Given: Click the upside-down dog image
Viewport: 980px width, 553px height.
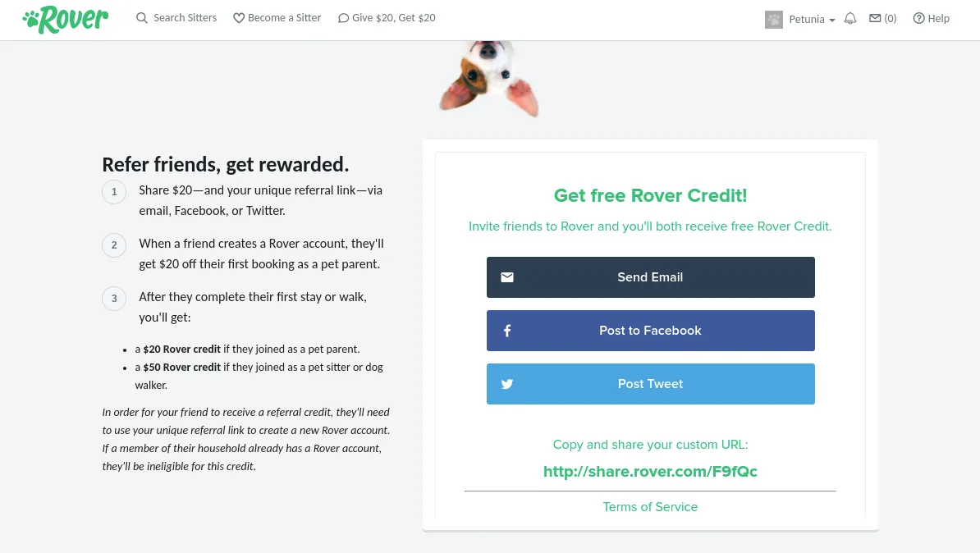Looking at the screenshot, I should [488, 78].
